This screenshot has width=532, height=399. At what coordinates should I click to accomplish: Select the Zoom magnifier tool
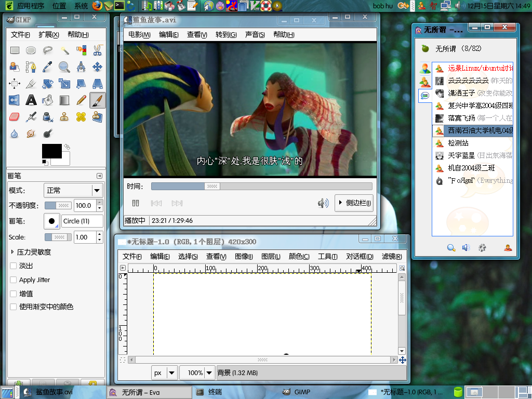coord(64,67)
